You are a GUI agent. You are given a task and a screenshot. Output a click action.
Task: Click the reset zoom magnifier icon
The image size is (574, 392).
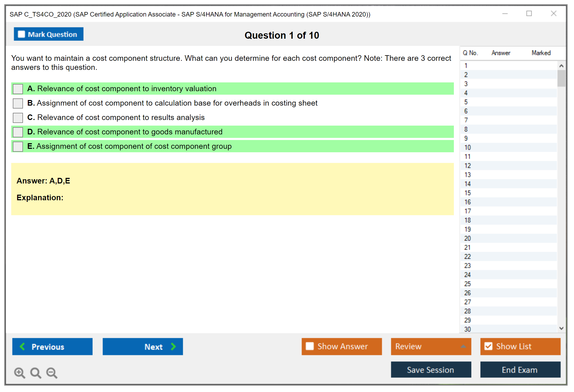click(36, 373)
